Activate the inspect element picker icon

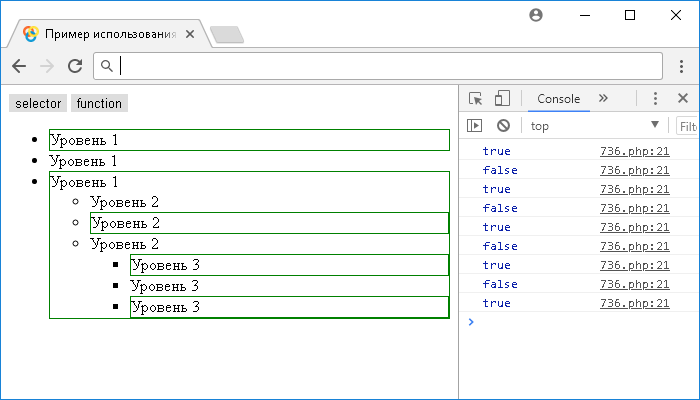point(475,98)
